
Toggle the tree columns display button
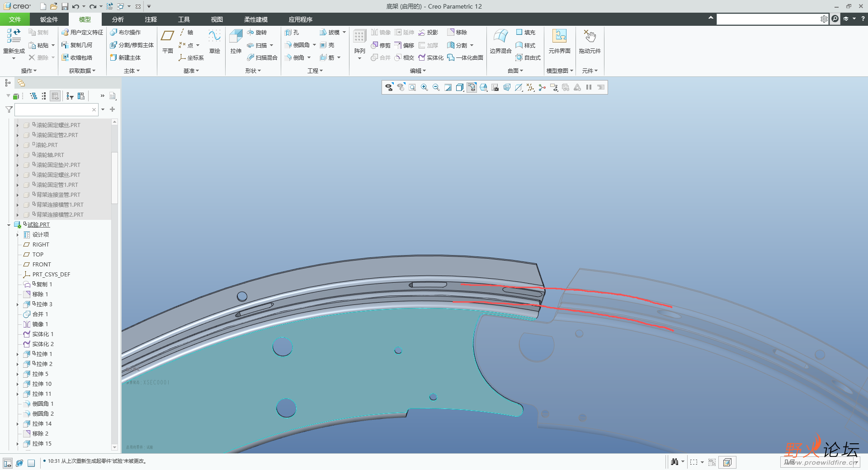click(55, 96)
